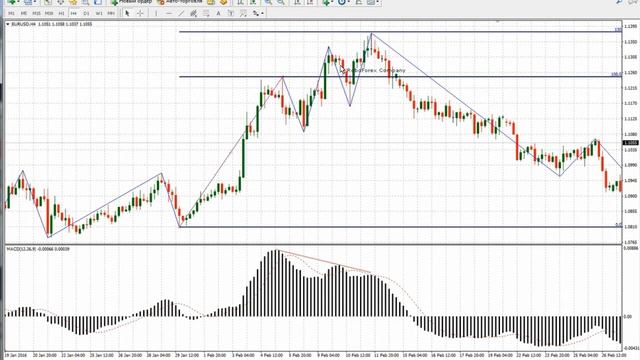This screenshot has width=640, height=360.
Task: Click the zoom out magnifier icon
Action: (x=281, y=2)
